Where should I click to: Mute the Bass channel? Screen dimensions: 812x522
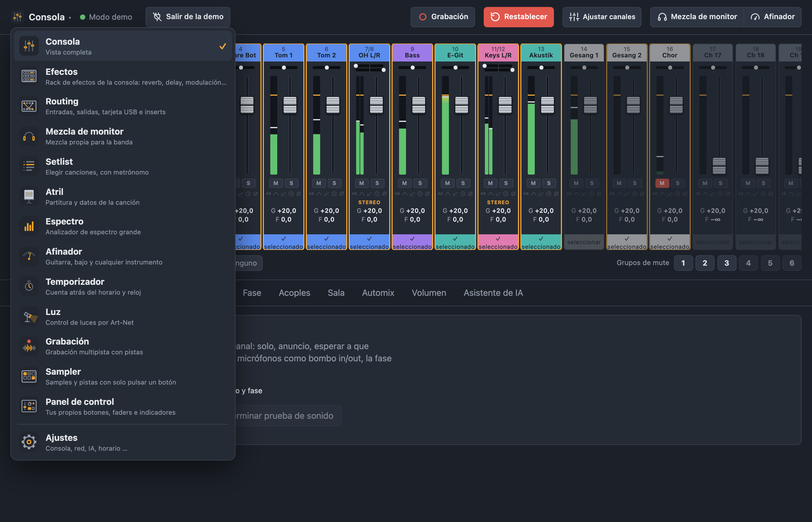point(404,183)
